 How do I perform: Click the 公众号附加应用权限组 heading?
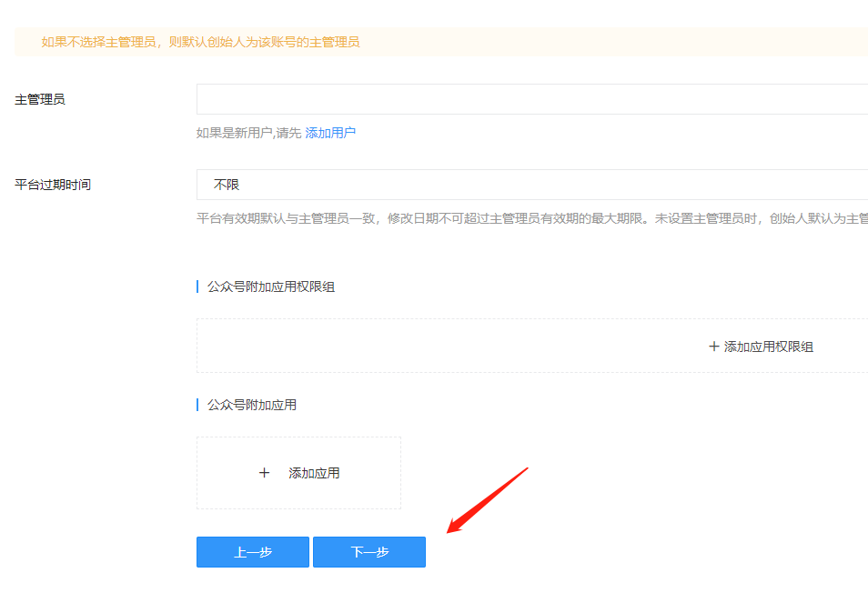pos(271,286)
